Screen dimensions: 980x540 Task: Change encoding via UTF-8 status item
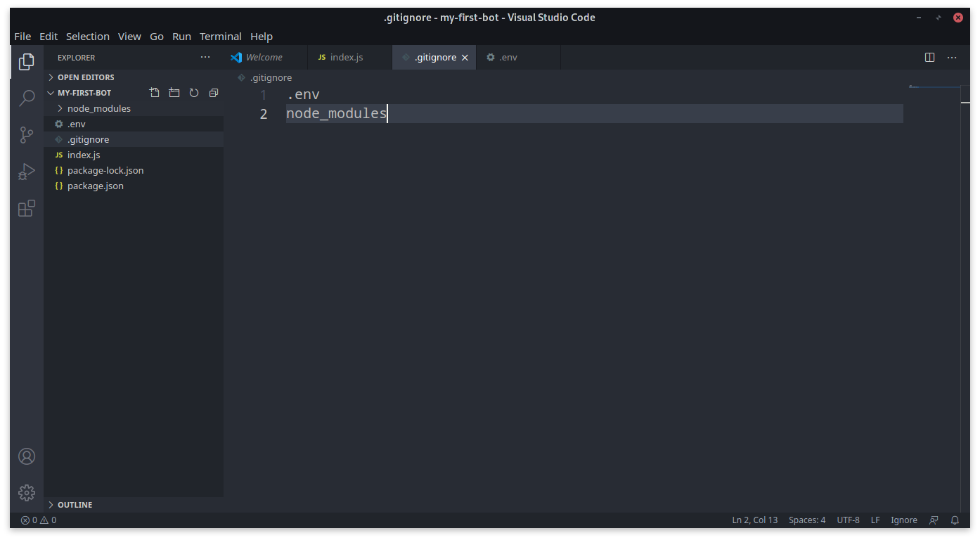pos(848,520)
